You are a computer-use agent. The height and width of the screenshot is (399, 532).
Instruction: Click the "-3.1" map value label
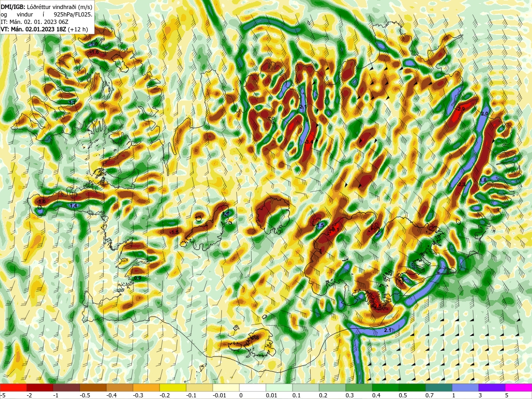tap(334, 230)
